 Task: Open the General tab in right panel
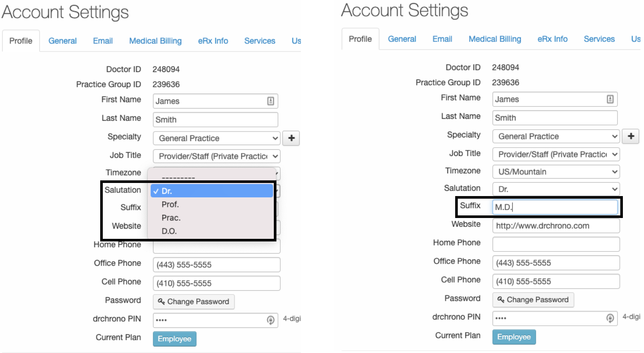[x=402, y=39]
